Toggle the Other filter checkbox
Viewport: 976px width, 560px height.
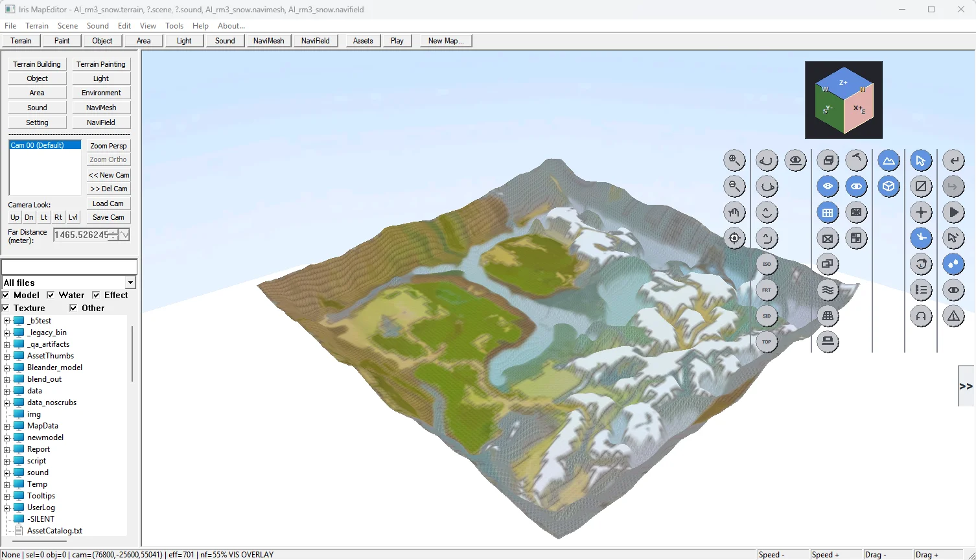(x=73, y=308)
